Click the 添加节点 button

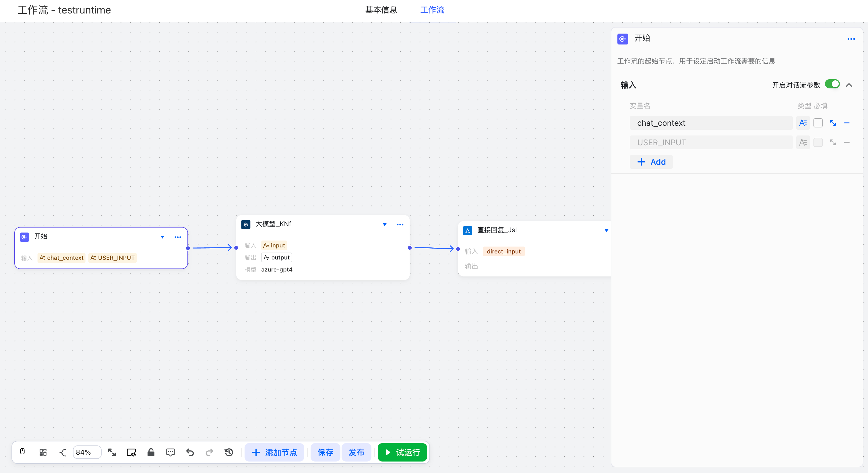[274, 452]
